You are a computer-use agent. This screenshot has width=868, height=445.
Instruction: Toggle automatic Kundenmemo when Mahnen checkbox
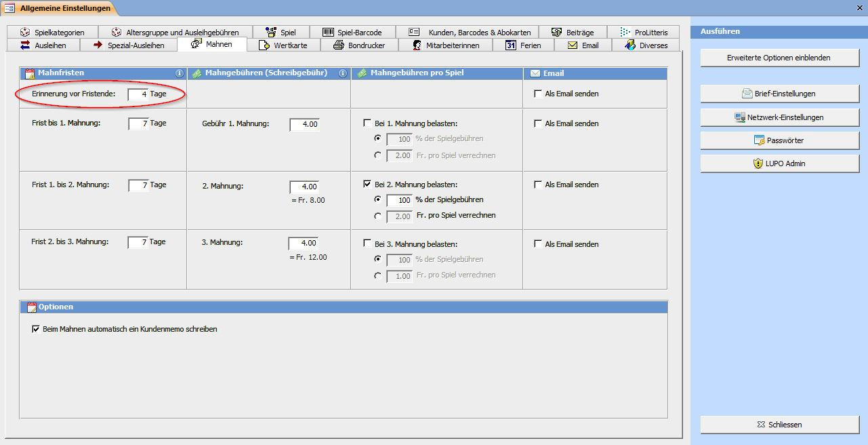36,329
